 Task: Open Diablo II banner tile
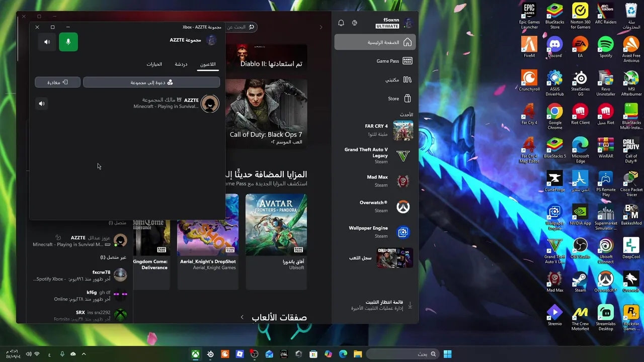click(266, 56)
